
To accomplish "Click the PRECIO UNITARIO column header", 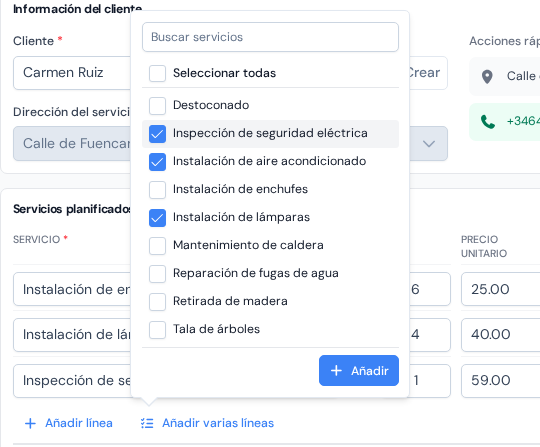I will point(484,247).
